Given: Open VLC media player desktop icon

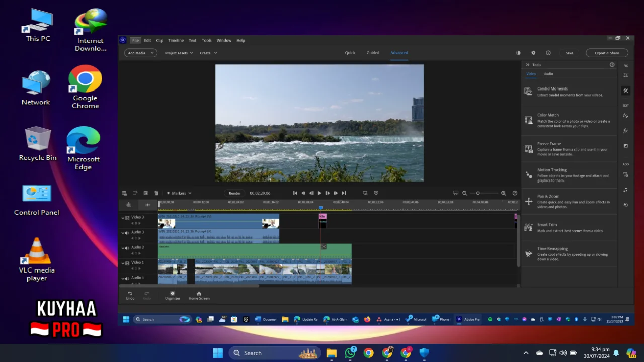Looking at the screenshot, I should point(37,259).
